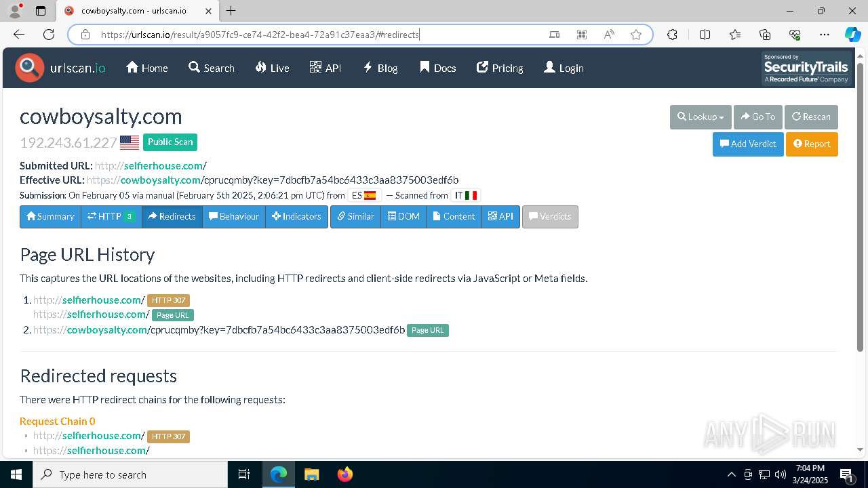View site information lock icon
868x488 pixels.
tap(85, 35)
